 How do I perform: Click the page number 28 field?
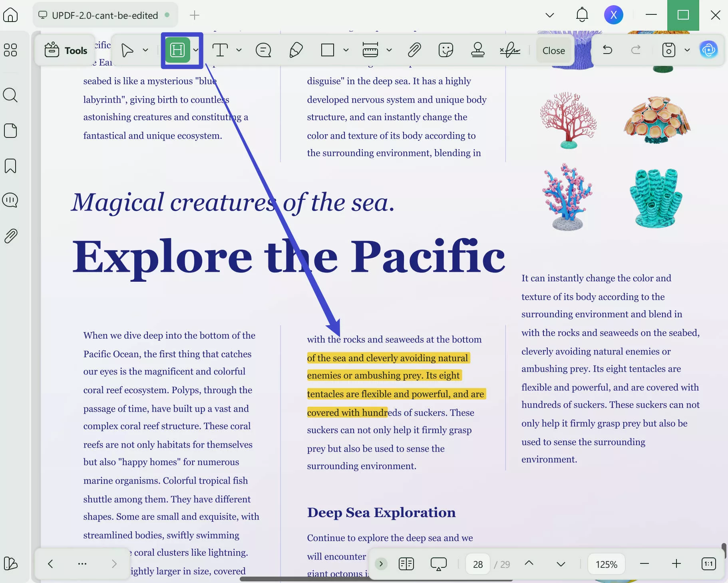pyautogui.click(x=478, y=564)
